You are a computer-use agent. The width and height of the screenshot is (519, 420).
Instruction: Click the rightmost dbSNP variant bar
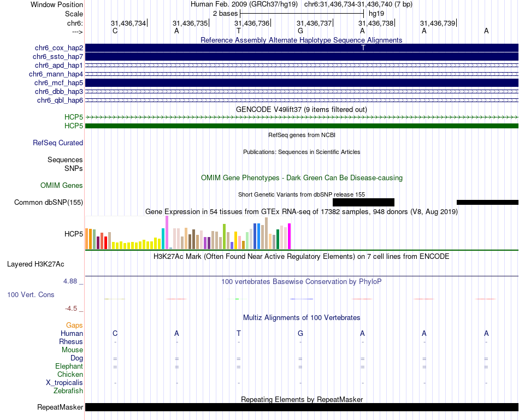click(x=487, y=202)
